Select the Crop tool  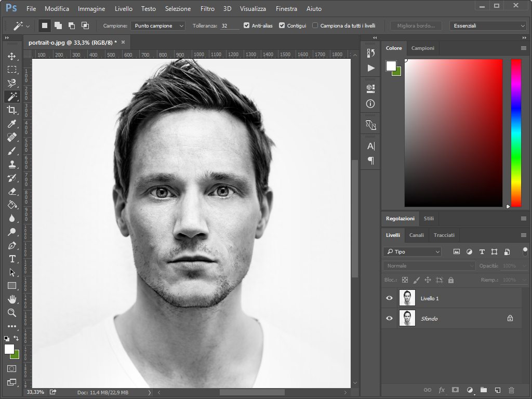point(11,110)
